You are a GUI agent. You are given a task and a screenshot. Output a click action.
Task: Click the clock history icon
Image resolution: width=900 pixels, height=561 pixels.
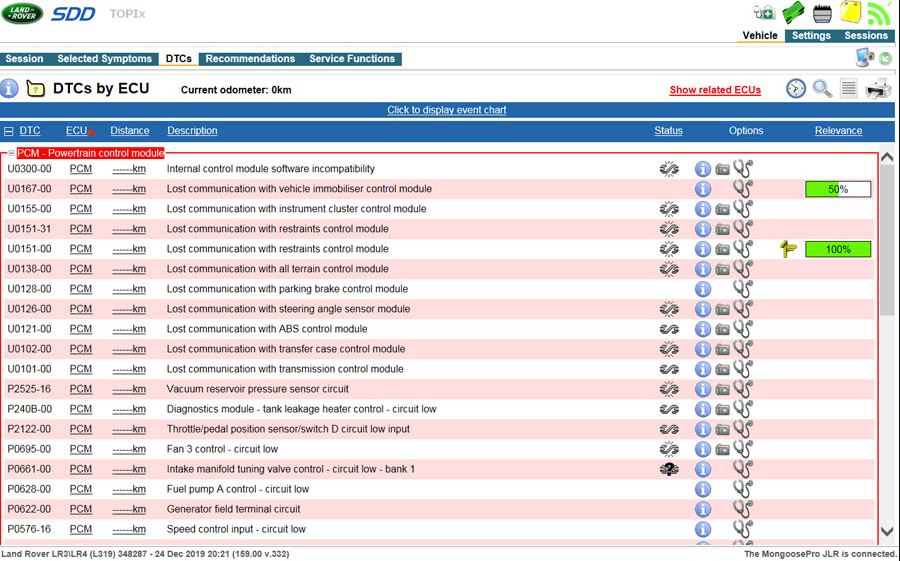coord(796,88)
